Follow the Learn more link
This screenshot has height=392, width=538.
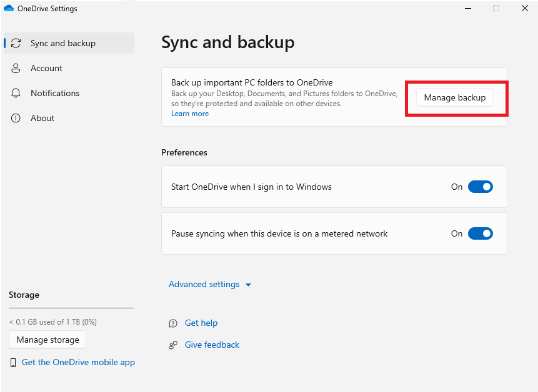tap(190, 114)
